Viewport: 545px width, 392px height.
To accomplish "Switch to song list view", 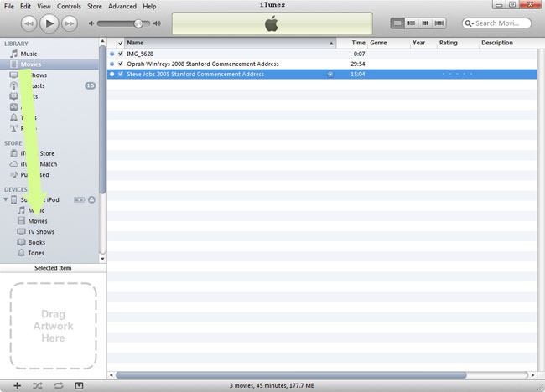I will (x=397, y=23).
